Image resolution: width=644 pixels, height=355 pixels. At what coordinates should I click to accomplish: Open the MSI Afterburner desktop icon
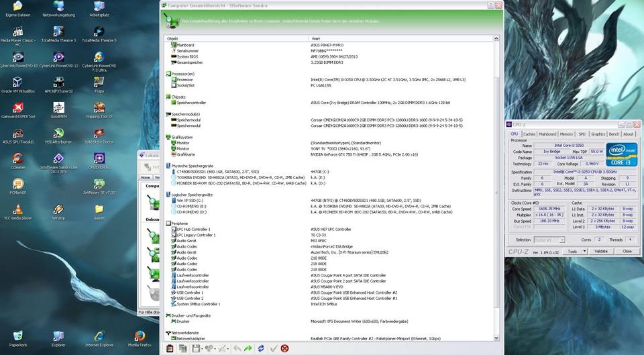point(58,133)
